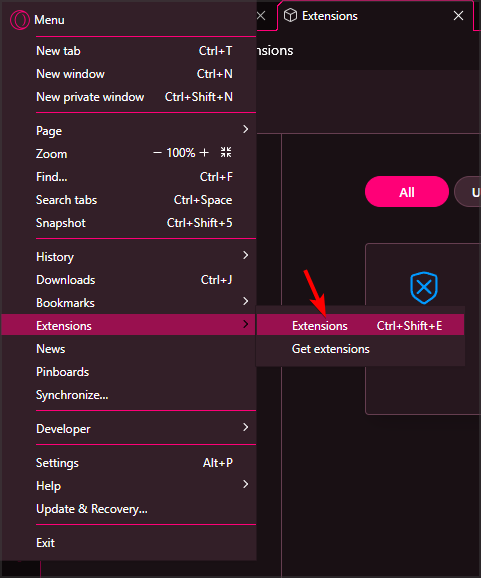Image resolution: width=481 pixels, height=578 pixels.
Task: Open Downloads from the menu
Action: pos(129,280)
